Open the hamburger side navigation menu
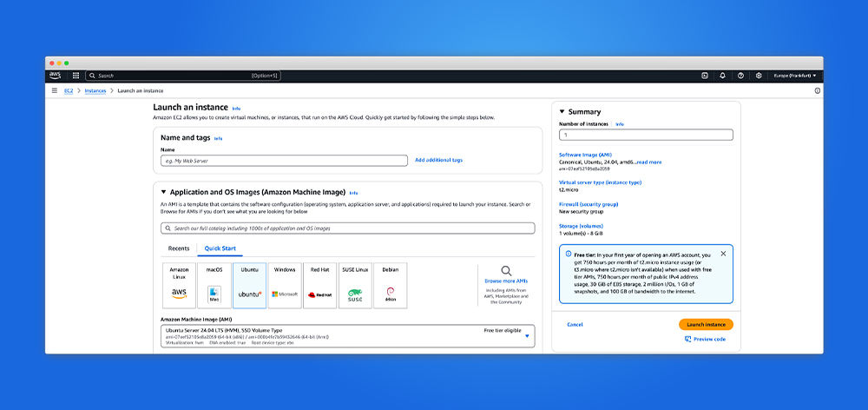 point(54,90)
